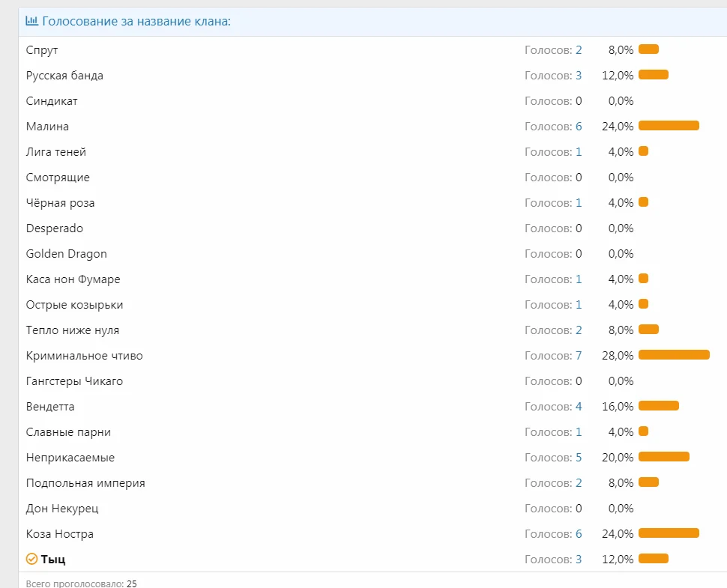
Task: Select the Golden Dragon option label
Action: tap(66, 254)
